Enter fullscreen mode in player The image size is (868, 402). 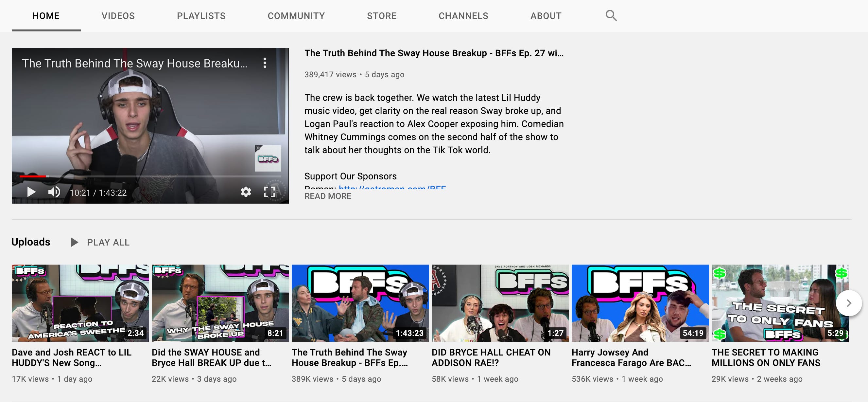269,192
